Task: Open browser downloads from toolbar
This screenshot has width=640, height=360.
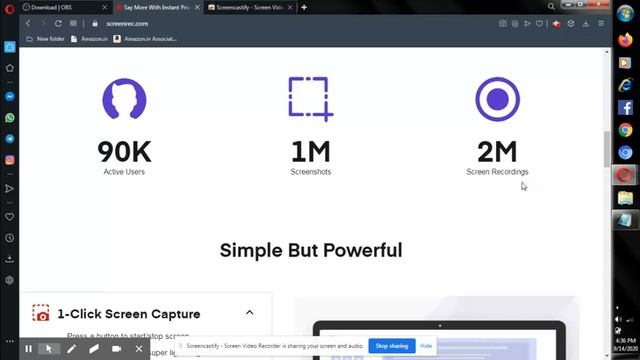Action: click(x=586, y=24)
